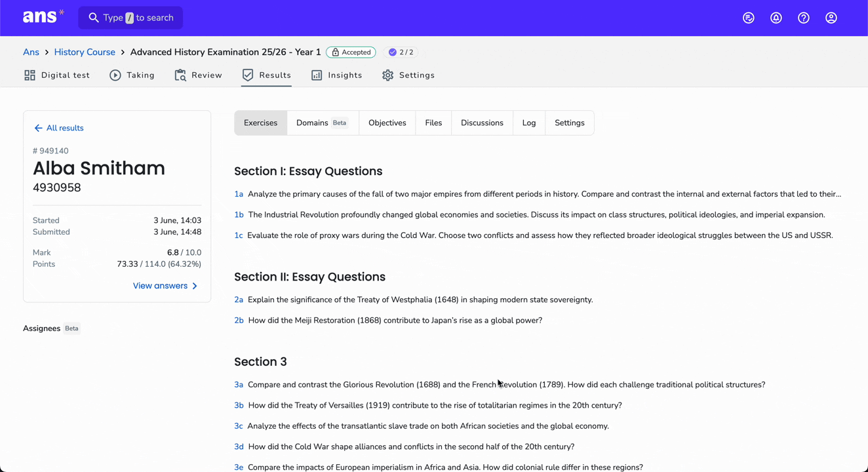Open the Settings tab with the gear icon

point(408,75)
